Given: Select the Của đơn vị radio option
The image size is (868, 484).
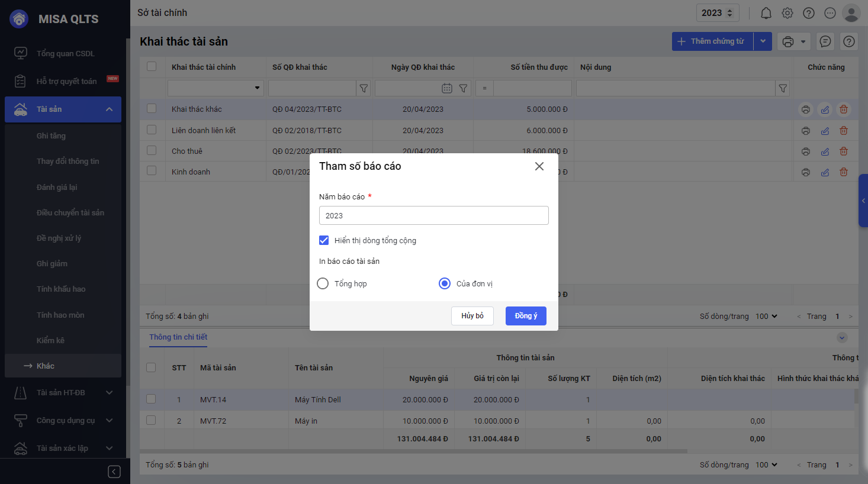Looking at the screenshot, I should point(445,283).
